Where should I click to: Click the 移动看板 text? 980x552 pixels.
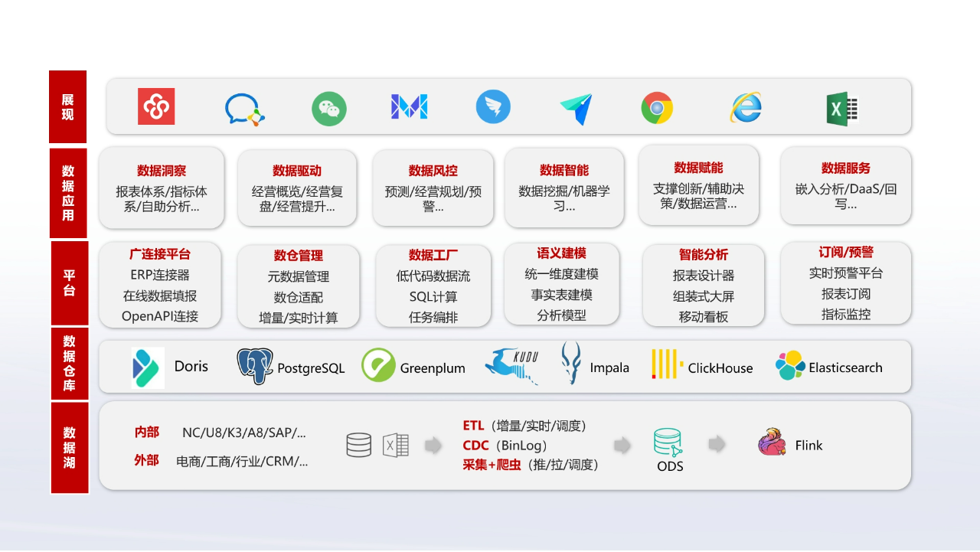click(x=704, y=316)
